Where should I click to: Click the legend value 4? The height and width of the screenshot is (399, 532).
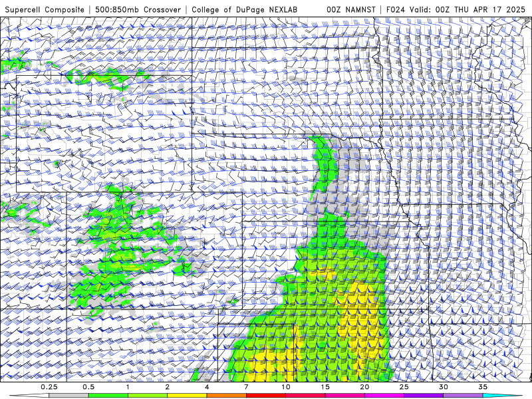pos(207,387)
